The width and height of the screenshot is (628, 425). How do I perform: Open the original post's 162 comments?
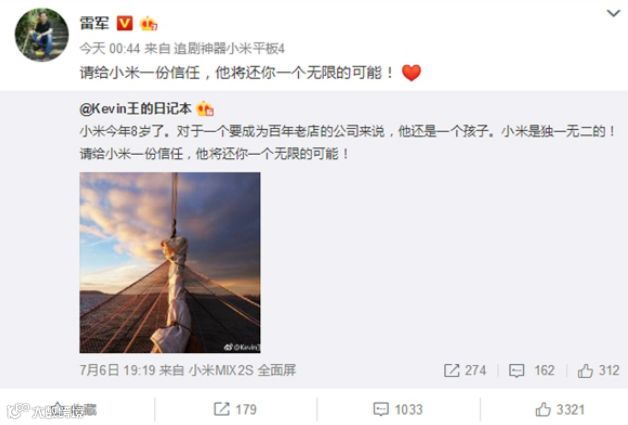(531, 370)
